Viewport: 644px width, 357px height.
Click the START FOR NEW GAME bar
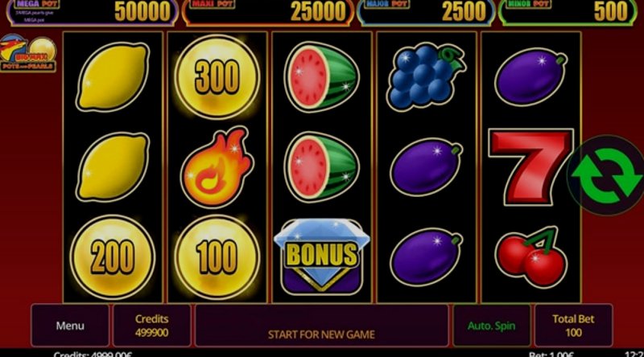point(321,326)
